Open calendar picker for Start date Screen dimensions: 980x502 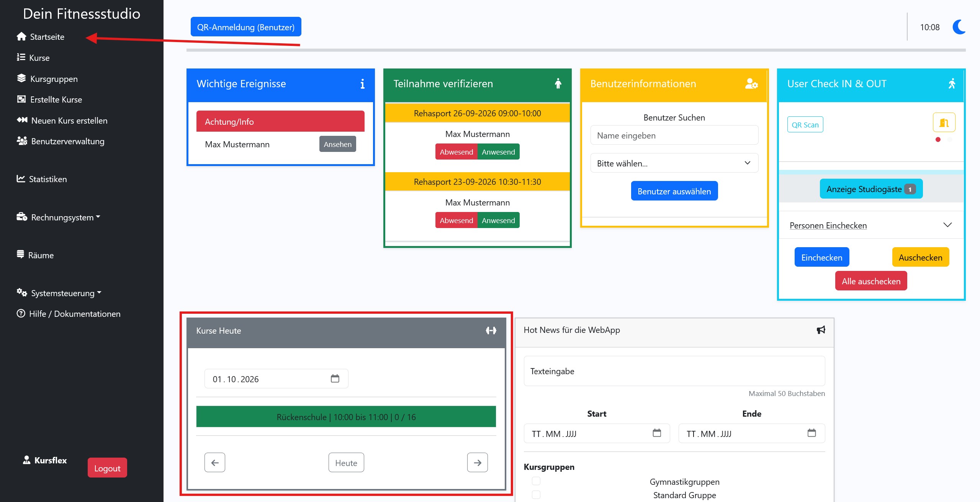click(657, 433)
